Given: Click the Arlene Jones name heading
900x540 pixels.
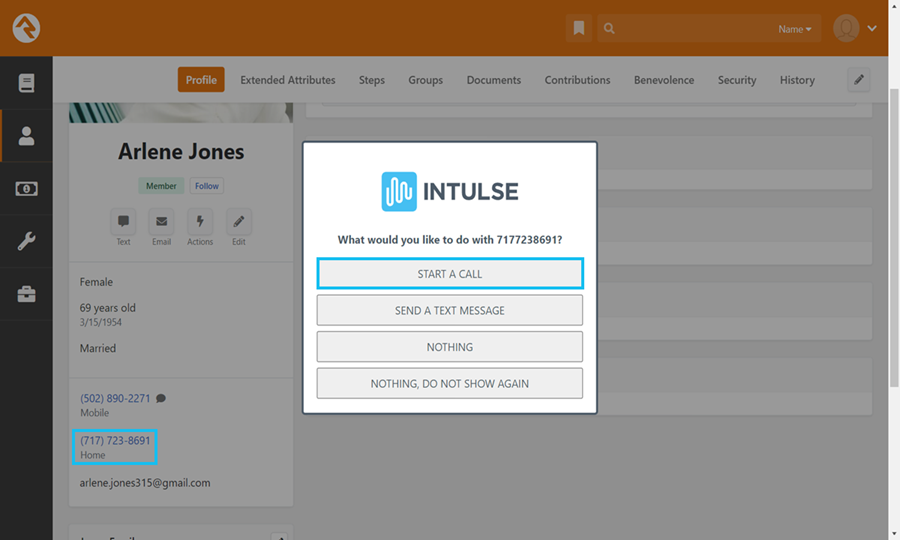Looking at the screenshot, I should click(181, 151).
